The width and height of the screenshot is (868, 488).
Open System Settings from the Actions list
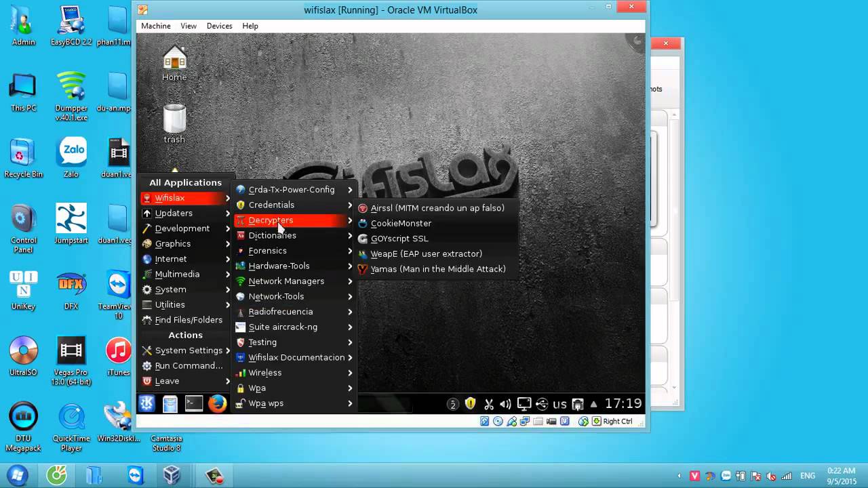pyautogui.click(x=185, y=350)
